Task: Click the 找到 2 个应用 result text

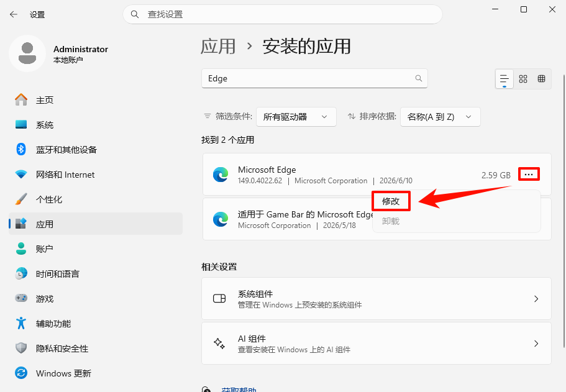Action: click(228, 140)
